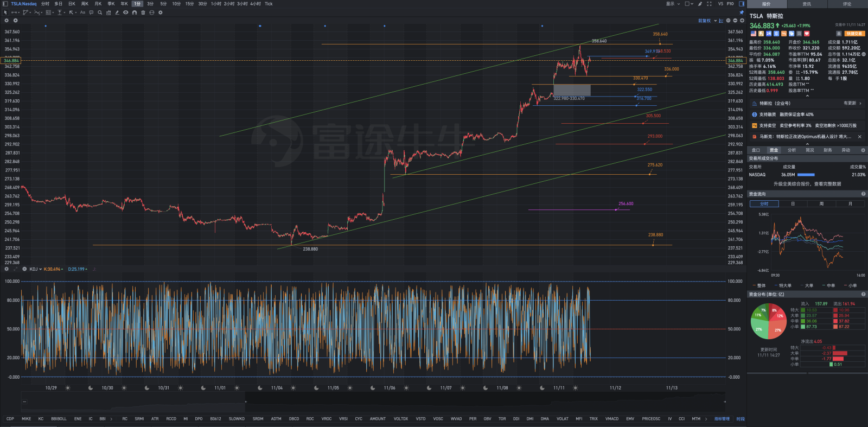
Task: Pin the chart with pushpin icon
Action: tap(742, 12)
